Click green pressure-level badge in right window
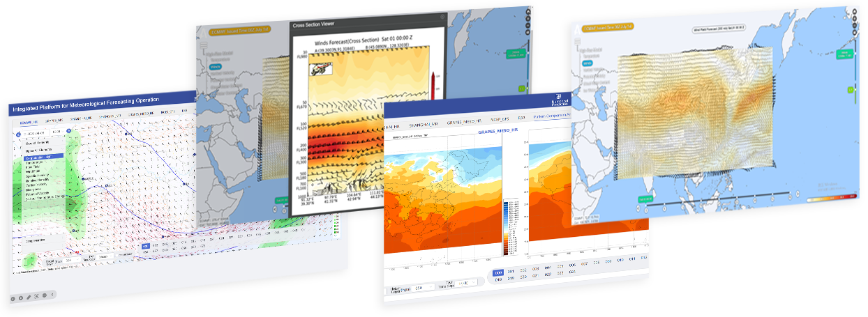 [845, 54]
